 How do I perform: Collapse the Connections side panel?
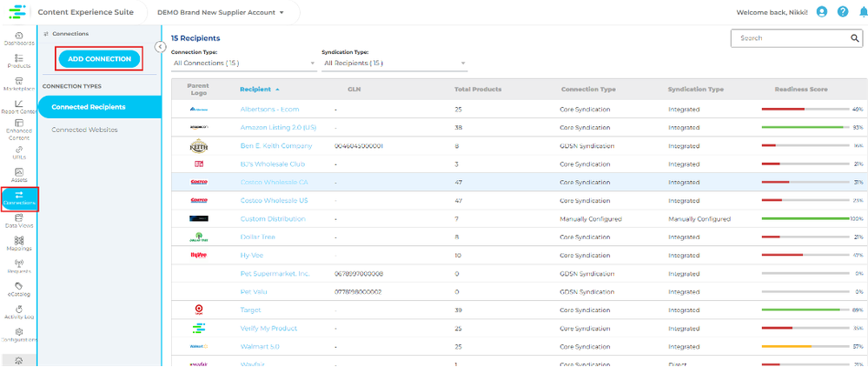coord(160,47)
